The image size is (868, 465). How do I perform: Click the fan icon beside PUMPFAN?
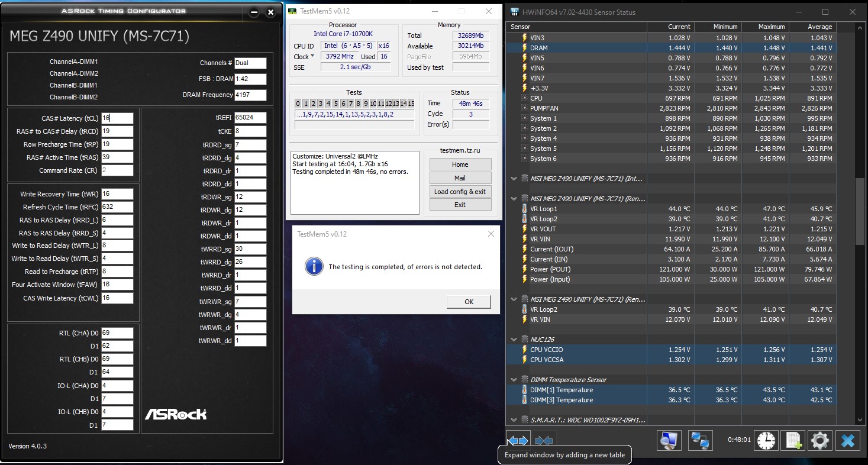(524, 108)
